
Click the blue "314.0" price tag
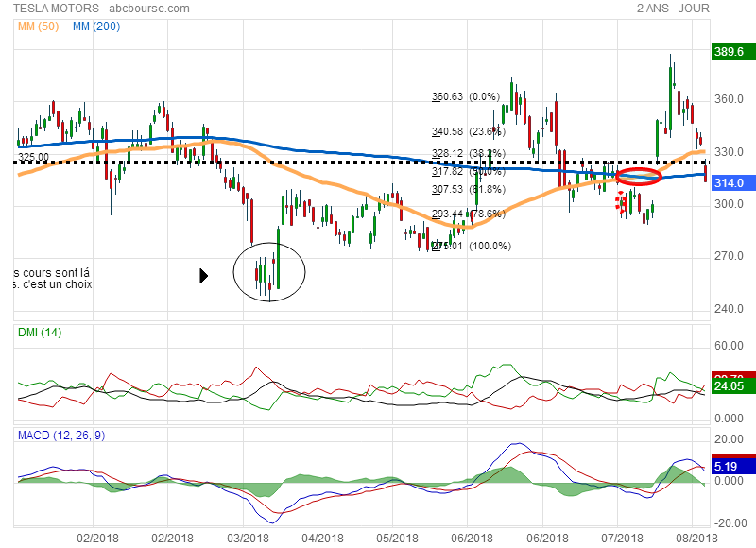[x=733, y=182]
